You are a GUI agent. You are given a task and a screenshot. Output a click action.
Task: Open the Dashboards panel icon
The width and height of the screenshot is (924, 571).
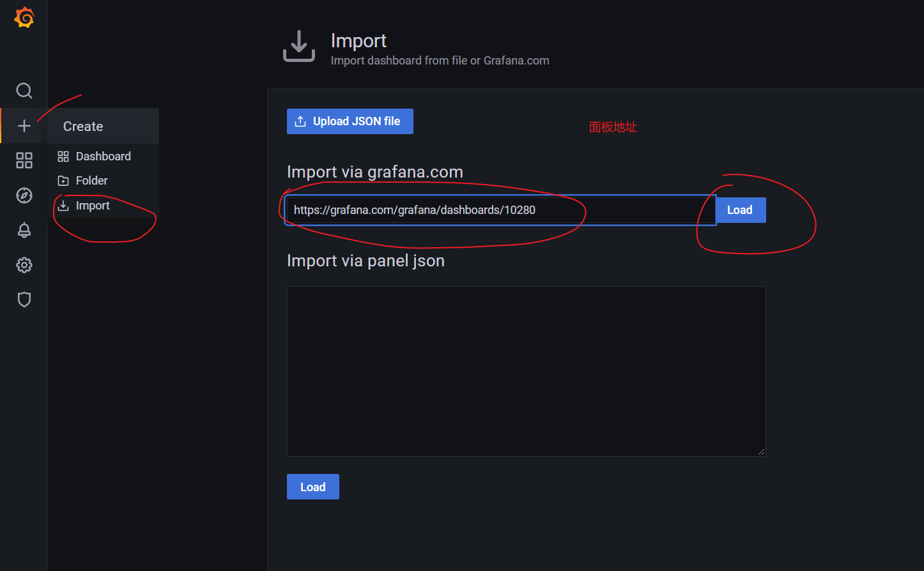tap(24, 161)
